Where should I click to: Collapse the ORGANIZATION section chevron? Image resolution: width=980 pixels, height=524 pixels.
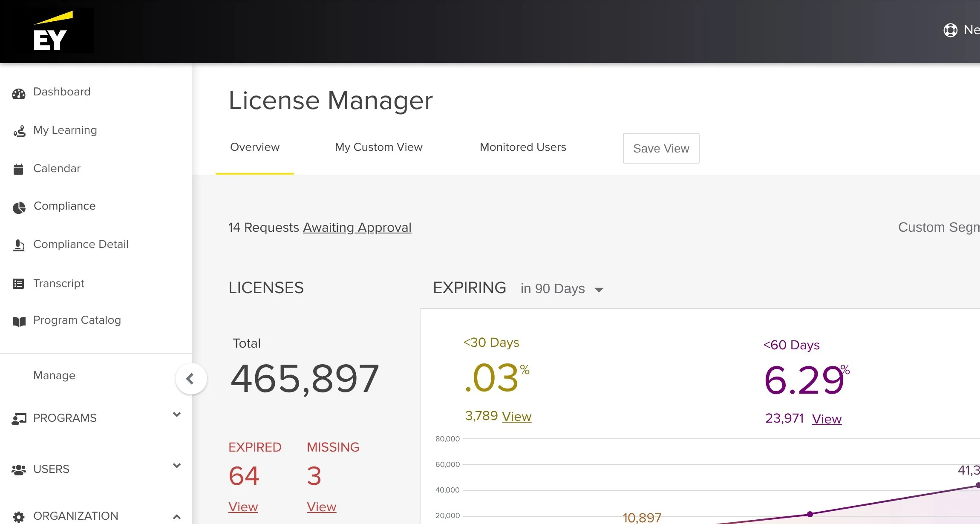coord(177,517)
